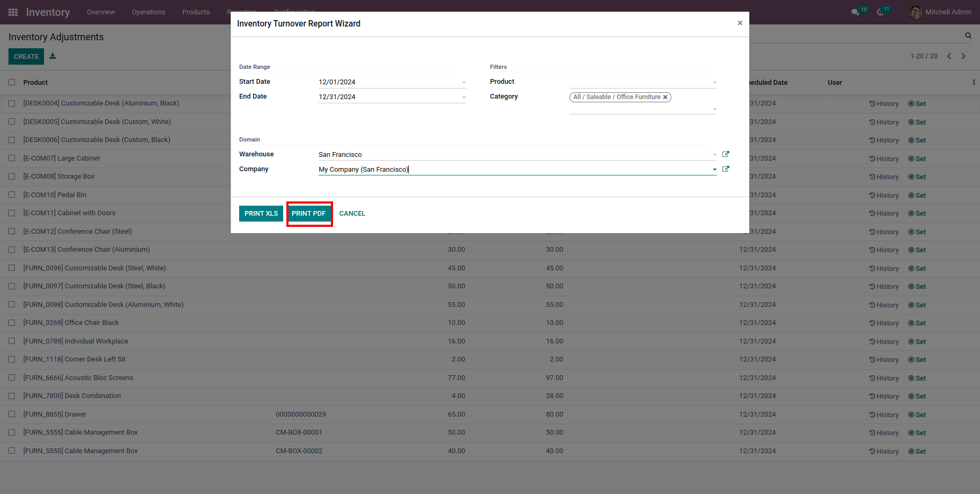Click Set on Pedal Bin row
Image resolution: width=980 pixels, height=494 pixels.
pyautogui.click(x=917, y=195)
